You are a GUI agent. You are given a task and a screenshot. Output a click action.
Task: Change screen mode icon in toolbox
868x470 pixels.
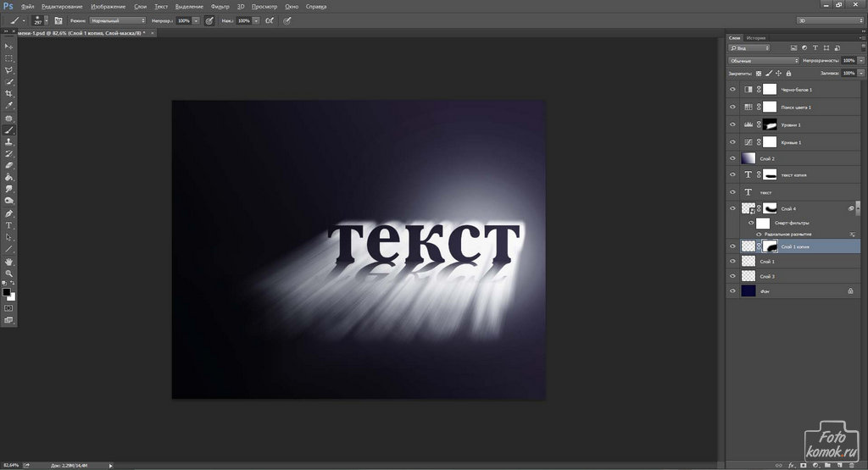[8, 320]
